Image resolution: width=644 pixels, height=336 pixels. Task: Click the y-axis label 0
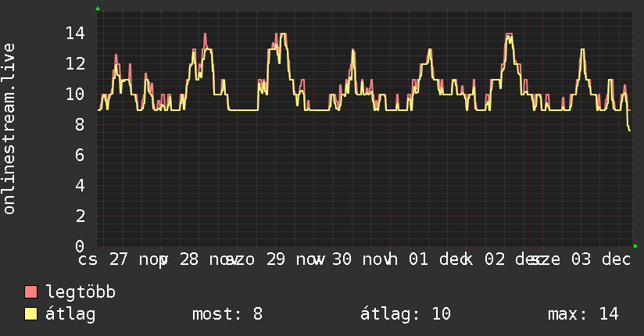80,246
